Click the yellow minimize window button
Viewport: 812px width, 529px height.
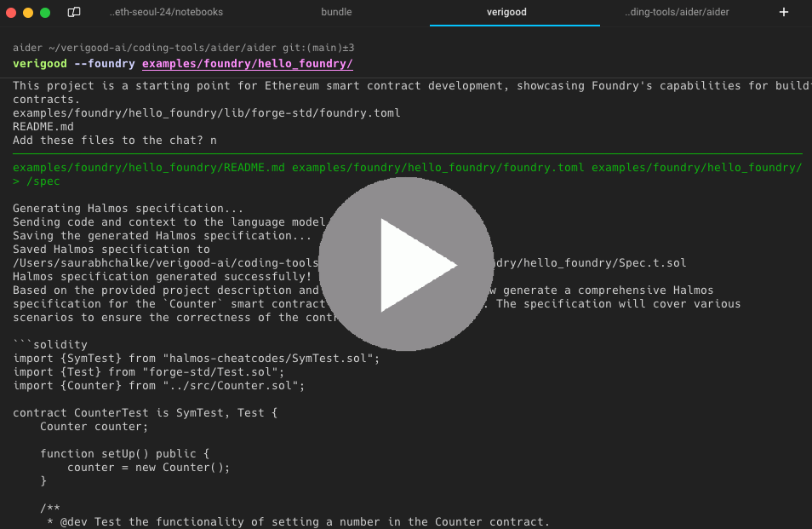pos(28,13)
